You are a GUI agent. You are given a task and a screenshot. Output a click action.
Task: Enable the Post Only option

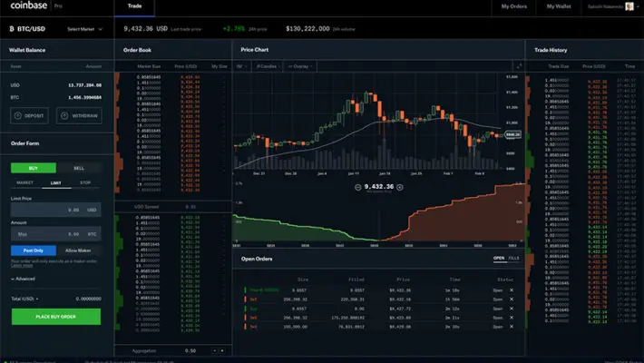point(34,250)
